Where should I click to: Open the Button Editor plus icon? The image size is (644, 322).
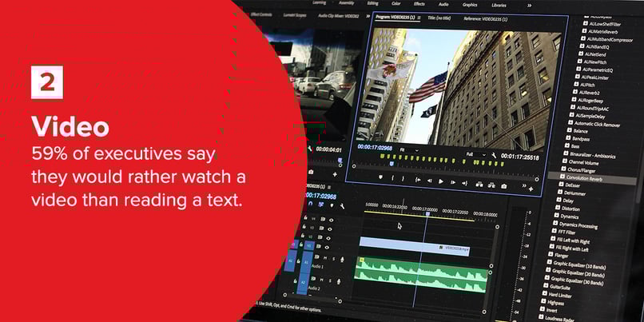point(531,189)
